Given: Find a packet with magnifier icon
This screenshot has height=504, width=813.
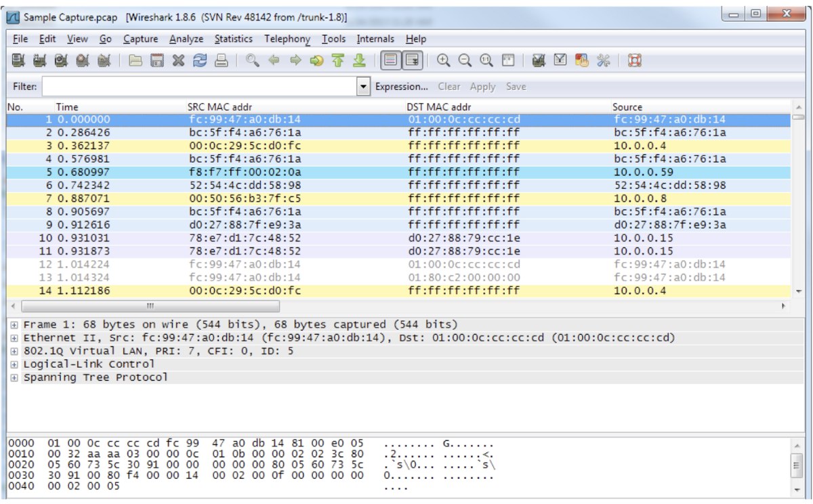Looking at the screenshot, I should (x=253, y=61).
